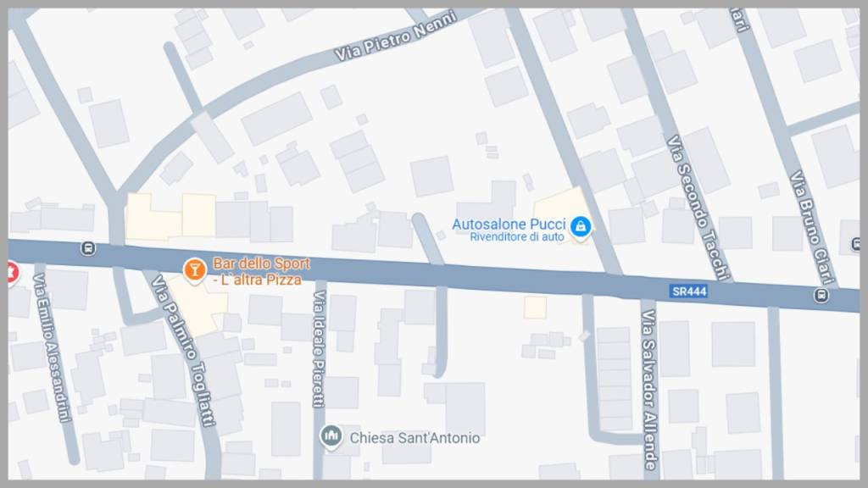Open the Autosalone Pucci label
The height and width of the screenshot is (488, 868).
tap(509, 224)
